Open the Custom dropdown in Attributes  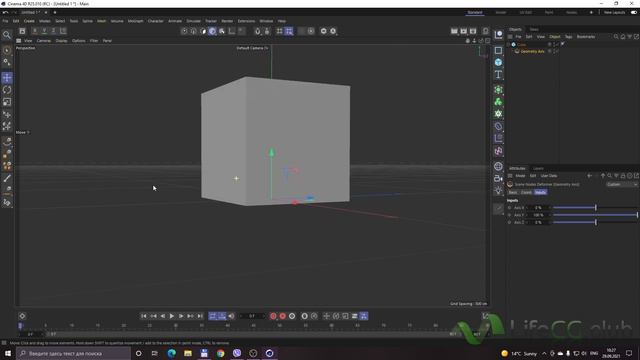(622, 184)
